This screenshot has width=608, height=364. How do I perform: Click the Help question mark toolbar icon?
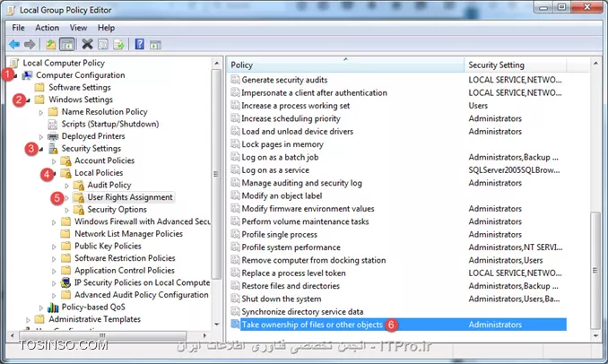(139, 44)
